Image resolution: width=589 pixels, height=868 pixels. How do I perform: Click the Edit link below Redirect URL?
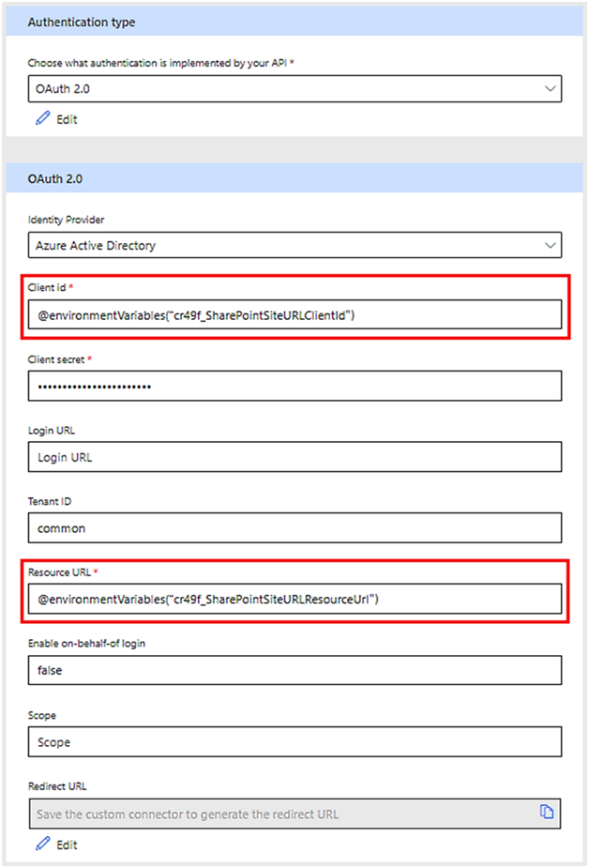click(x=67, y=845)
